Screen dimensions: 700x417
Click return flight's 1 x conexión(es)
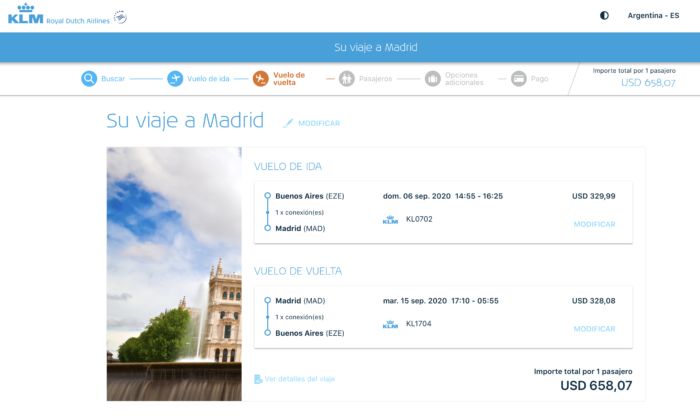tap(299, 317)
